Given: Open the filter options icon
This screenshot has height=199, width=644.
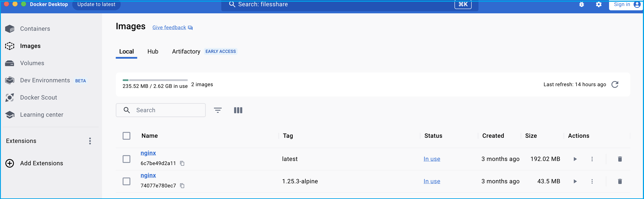Looking at the screenshot, I should click(218, 110).
